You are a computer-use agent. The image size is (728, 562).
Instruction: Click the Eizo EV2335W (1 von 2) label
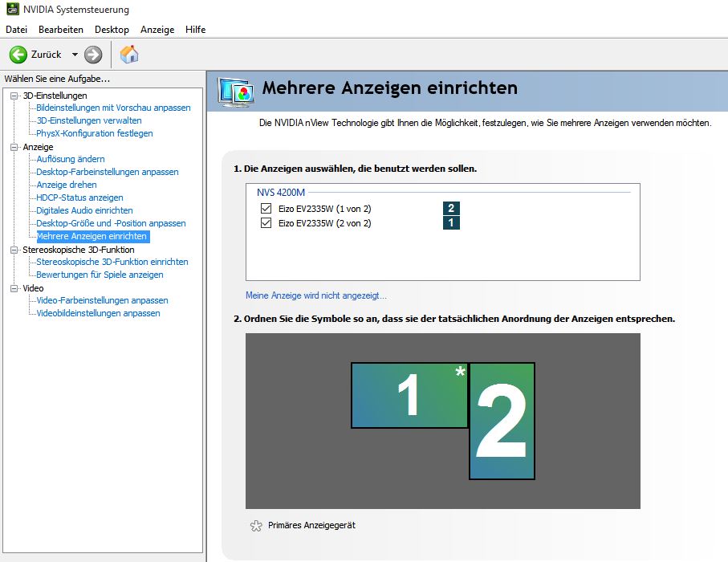click(x=324, y=209)
